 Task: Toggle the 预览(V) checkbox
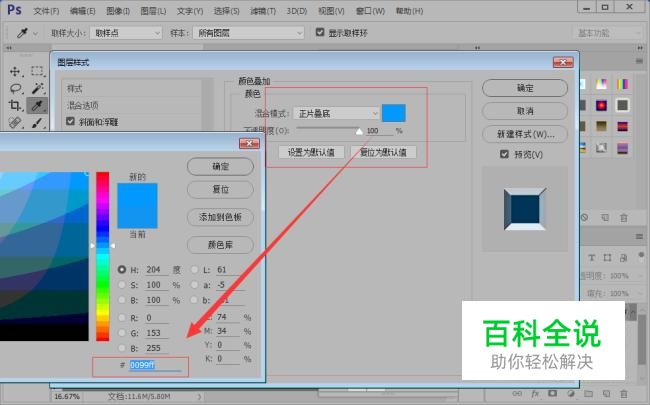click(504, 154)
